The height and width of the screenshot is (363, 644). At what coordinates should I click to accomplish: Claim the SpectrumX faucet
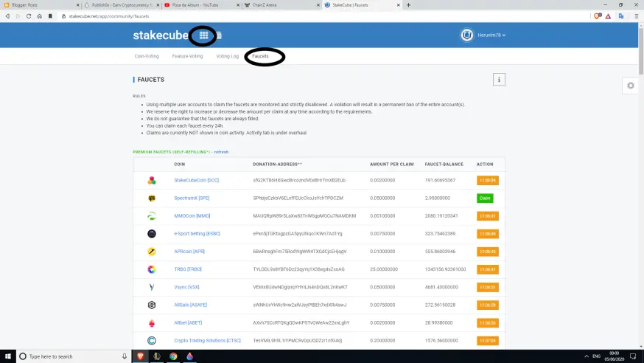(x=485, y=198)
